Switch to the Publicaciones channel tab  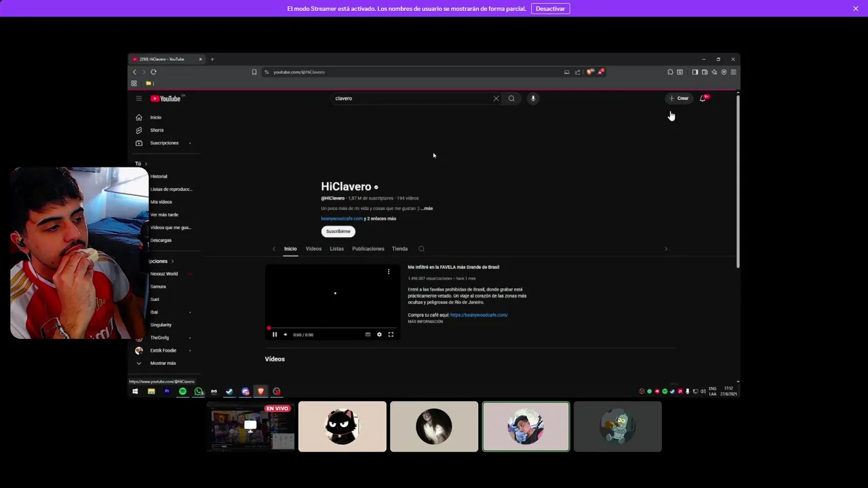pos(368,249)
